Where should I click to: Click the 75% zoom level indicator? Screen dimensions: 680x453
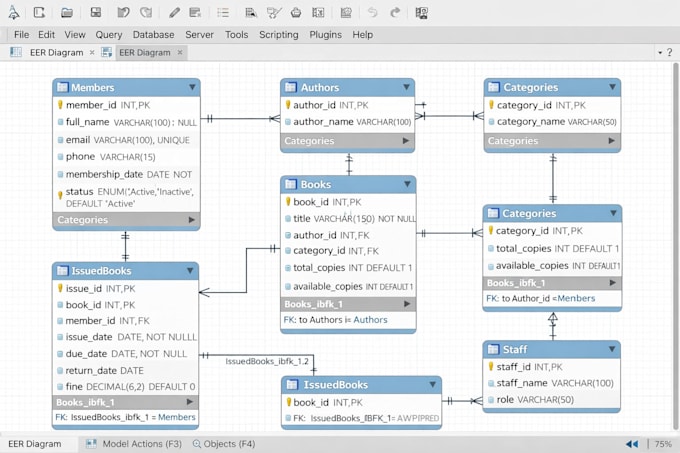pos(663,444)
